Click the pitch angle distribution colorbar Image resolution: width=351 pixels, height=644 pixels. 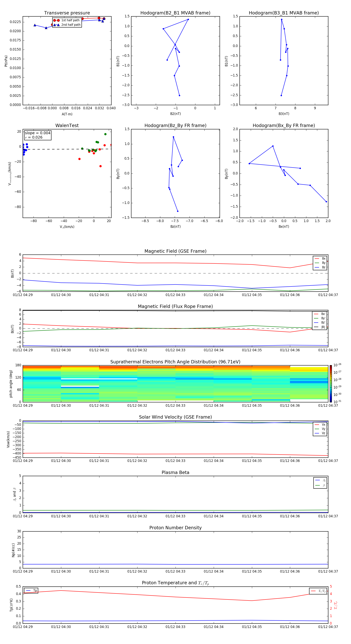331,384
